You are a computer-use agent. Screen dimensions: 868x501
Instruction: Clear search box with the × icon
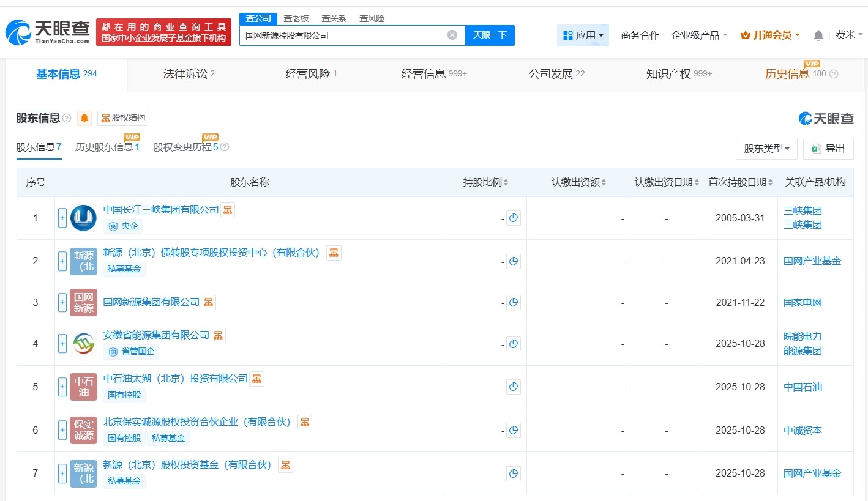tap(452, 35)
